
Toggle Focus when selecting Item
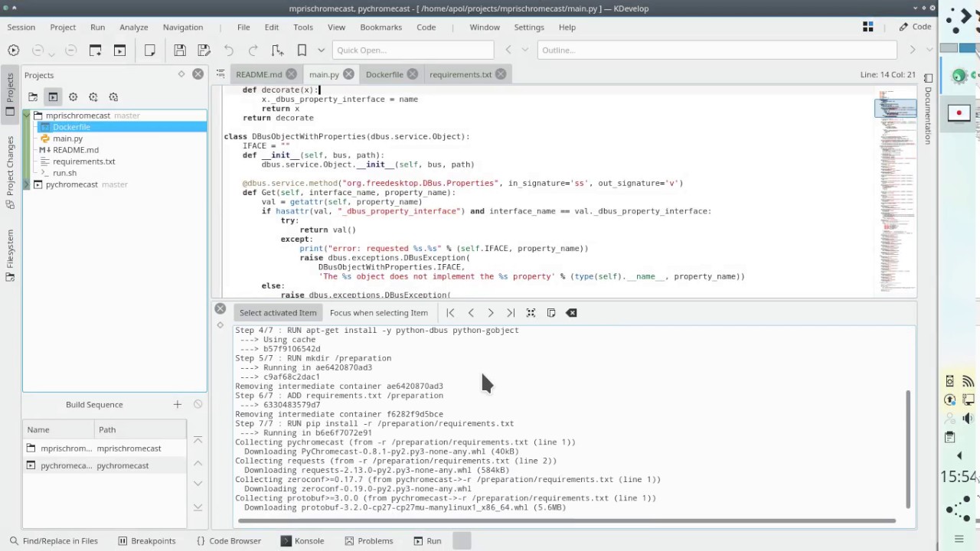pyautogui.click(x=379, y=312)
